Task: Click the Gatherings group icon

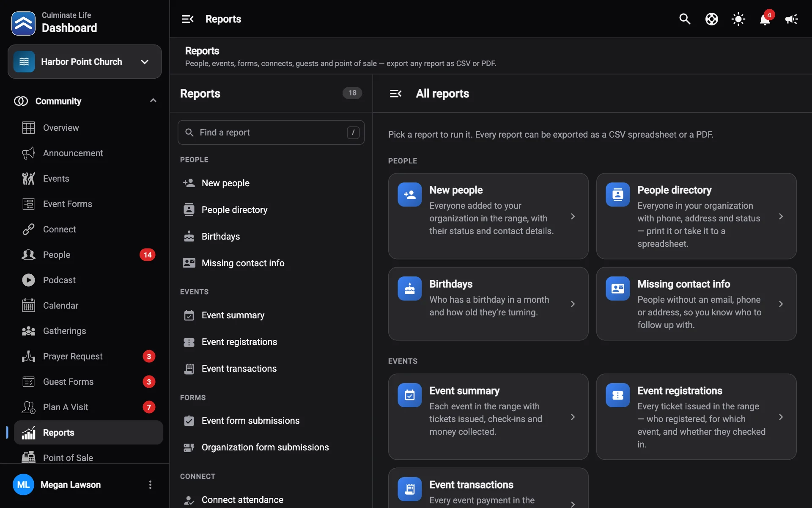Action: (28, 331)
